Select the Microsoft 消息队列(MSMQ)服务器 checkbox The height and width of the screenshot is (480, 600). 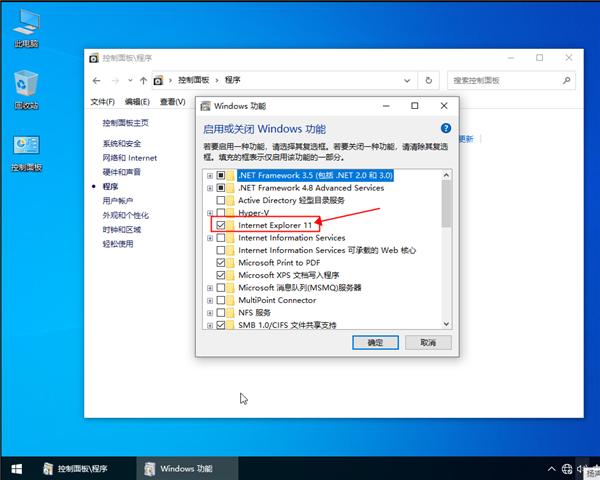tap(221, 287)
